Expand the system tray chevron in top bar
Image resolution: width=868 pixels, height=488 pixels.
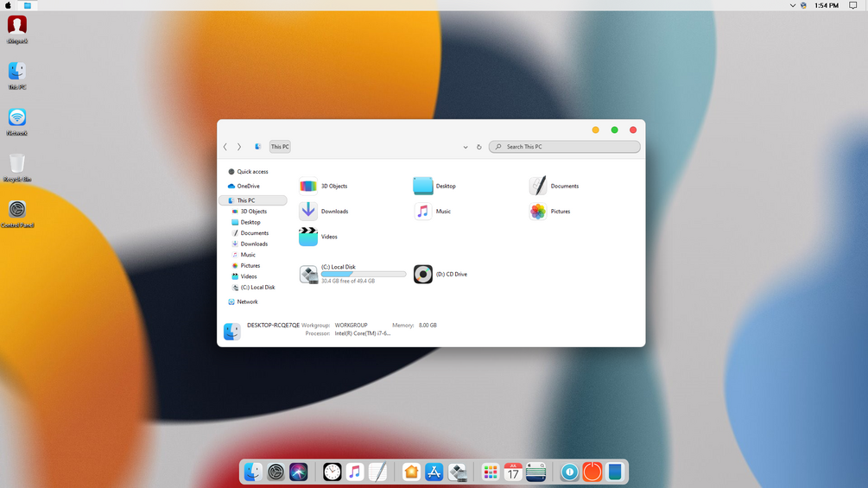click(x=793, y=5)
